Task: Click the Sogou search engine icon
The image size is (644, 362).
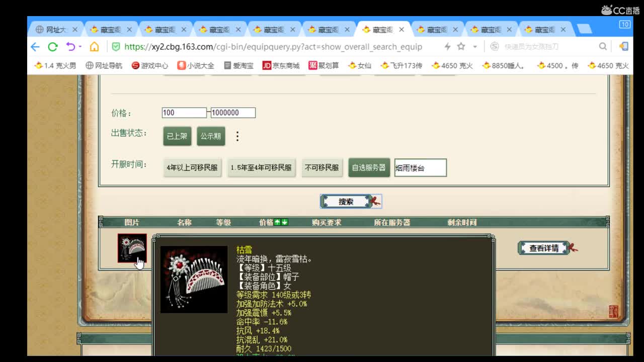Action: coord(495,47)
